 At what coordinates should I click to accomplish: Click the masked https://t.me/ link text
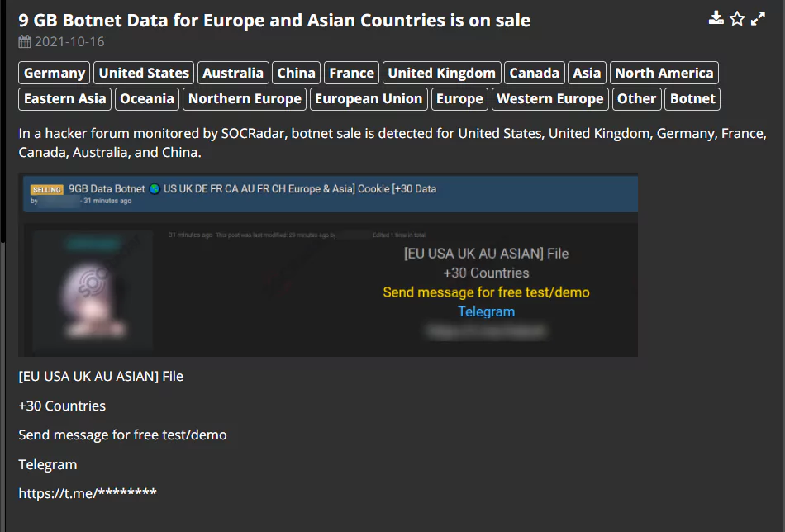click(88, 493)
